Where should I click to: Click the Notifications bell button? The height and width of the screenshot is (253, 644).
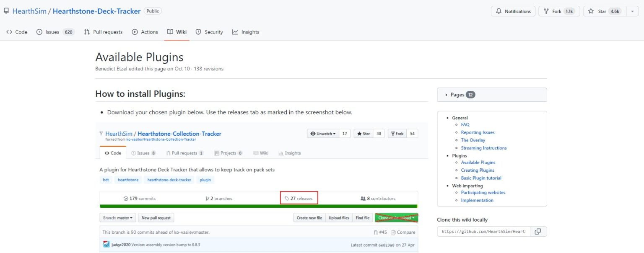click(513, 11)
